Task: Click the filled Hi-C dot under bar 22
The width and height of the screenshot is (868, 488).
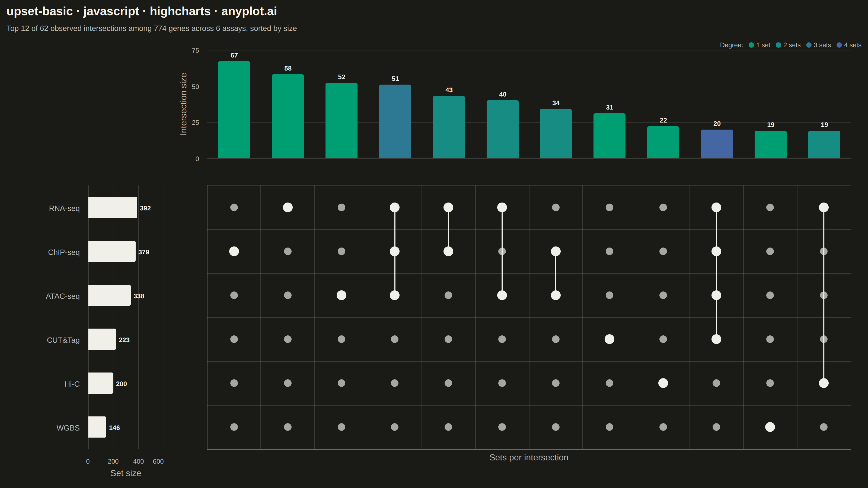Action: click(x=663, y=383)
